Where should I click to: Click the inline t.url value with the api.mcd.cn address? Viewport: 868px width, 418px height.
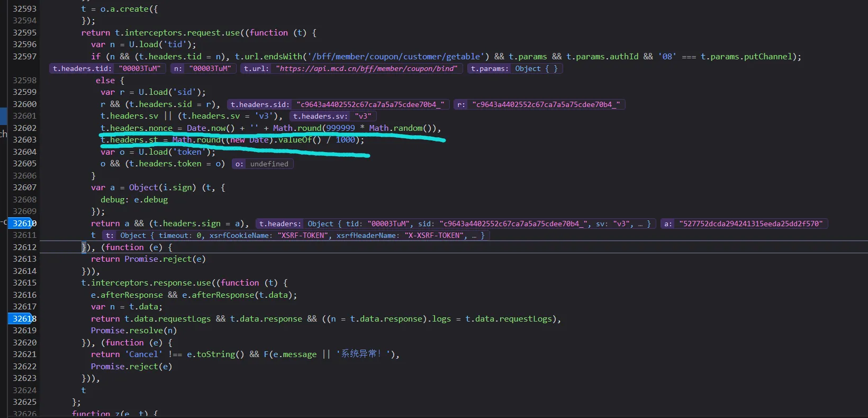(x=351, y=68)
